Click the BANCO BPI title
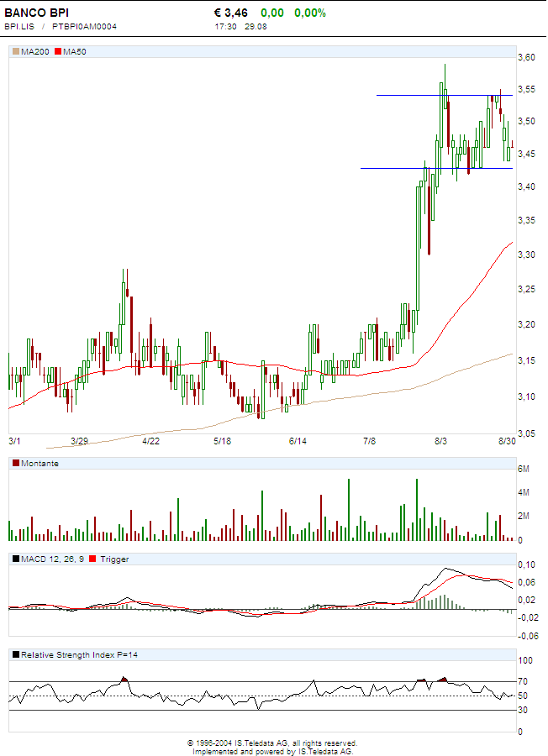 (37, 13)
